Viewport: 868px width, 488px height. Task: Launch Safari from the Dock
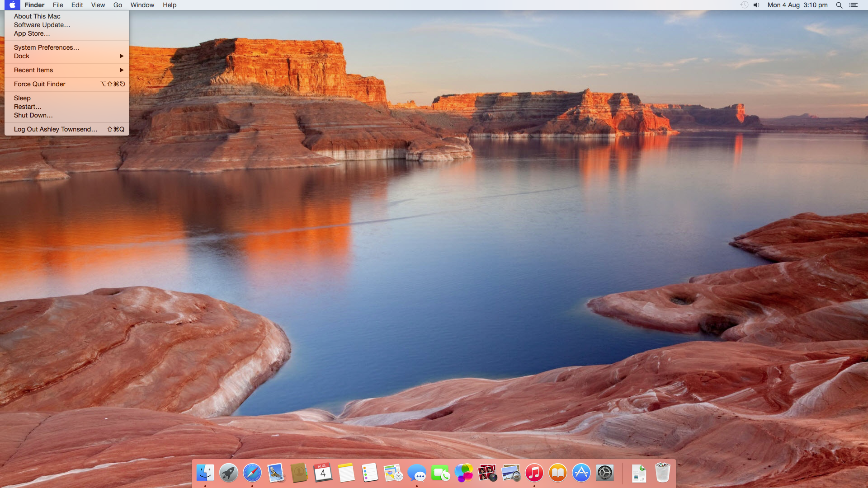click(252, 473)
